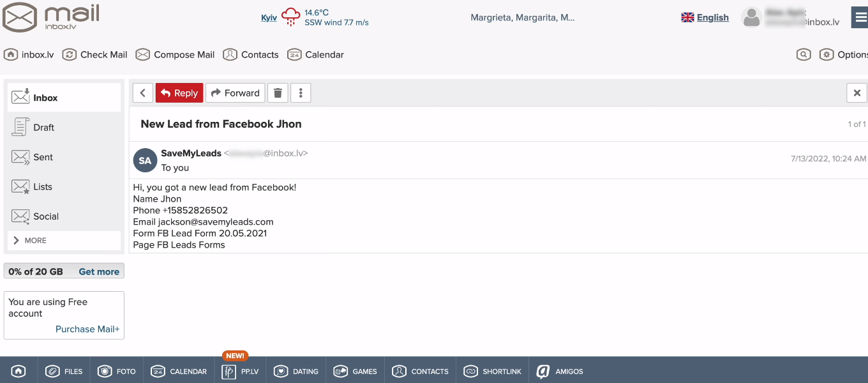This screenshot has height=383, width=868.
Task: Open the Social folder
Action: click(64, 216)
